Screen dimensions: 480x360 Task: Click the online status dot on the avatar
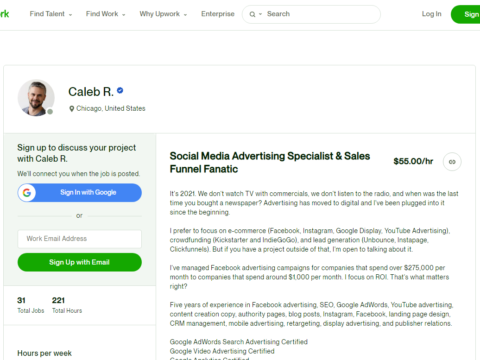(50, 112)
